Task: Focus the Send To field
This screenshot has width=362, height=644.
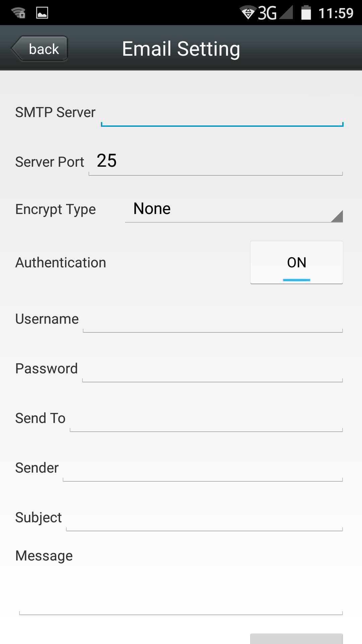Action: tap(206, 419)
